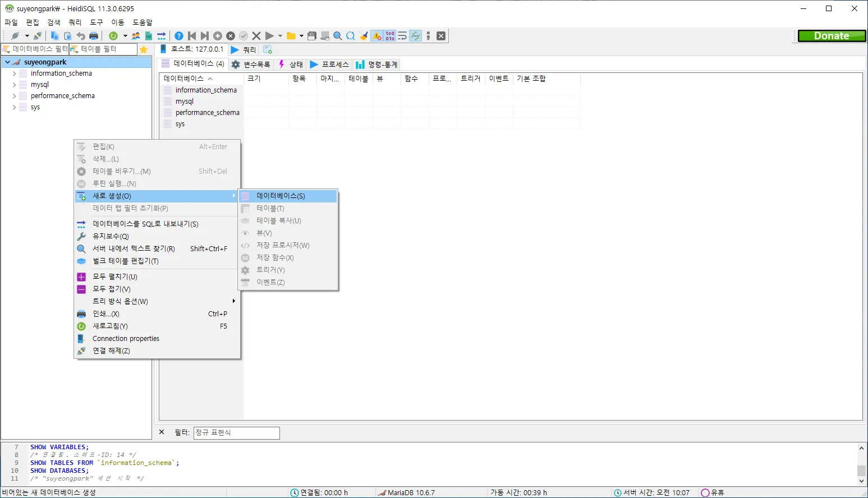Click the save floppy disk toolbar icon
This screenshot has width=868, height=498.
312,36
